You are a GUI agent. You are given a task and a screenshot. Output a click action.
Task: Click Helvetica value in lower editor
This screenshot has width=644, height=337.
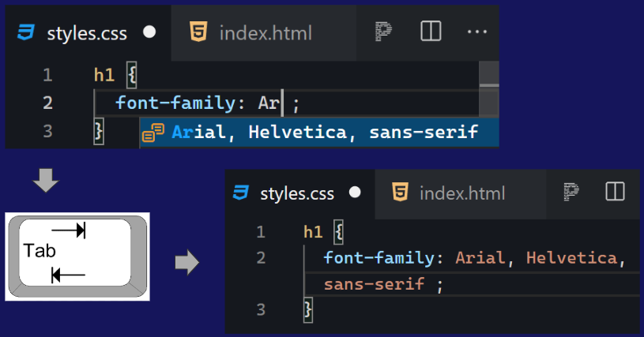click(572, 258)
